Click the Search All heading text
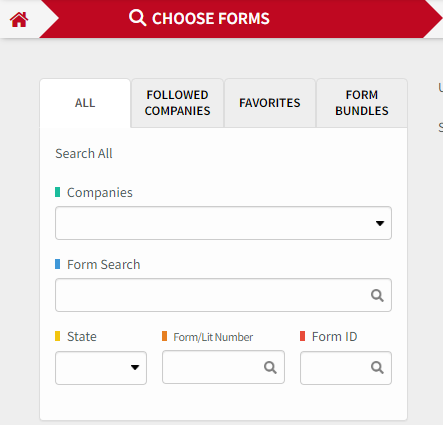Viewport: 443px width, 425px height. tap(84, 154)
